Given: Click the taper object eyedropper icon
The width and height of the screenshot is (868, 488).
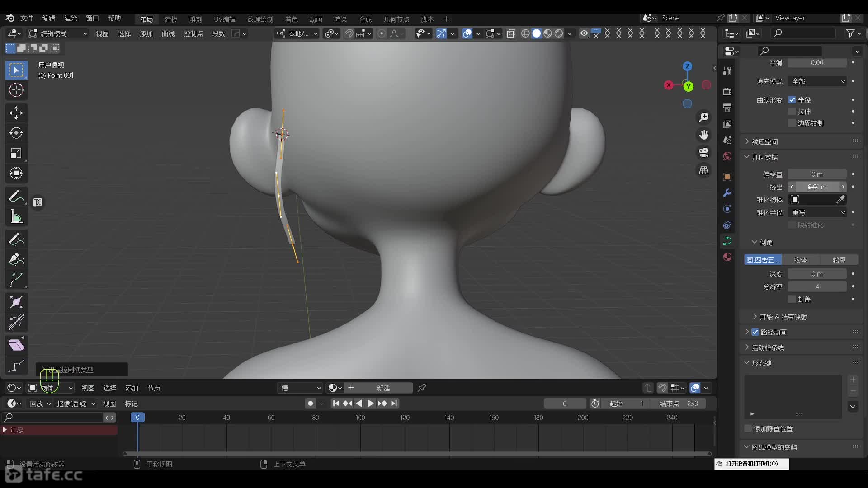Looking at the screenshot, I should coord(841,200).
